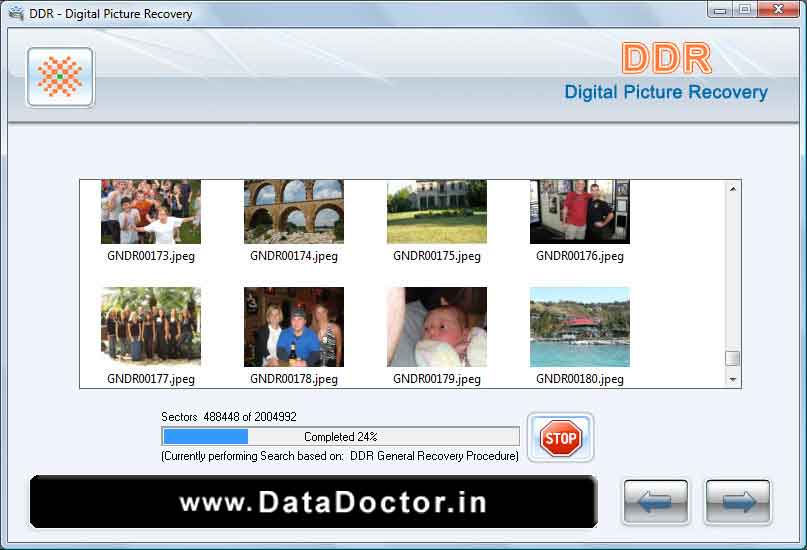Click the orange DDR logo icon
Screen dimensions: 807x550
60,77
